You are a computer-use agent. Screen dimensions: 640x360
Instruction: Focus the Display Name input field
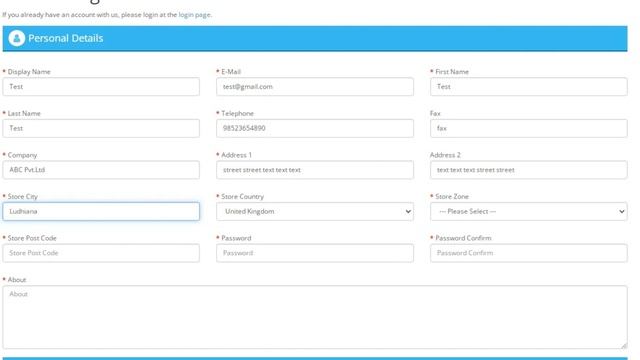[101, 87]
